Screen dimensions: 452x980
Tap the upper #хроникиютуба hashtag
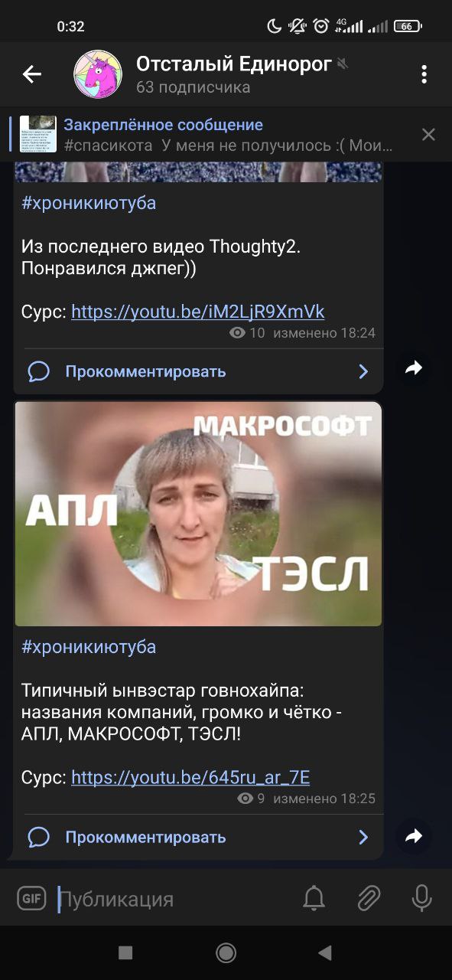[x=89, y=203]
